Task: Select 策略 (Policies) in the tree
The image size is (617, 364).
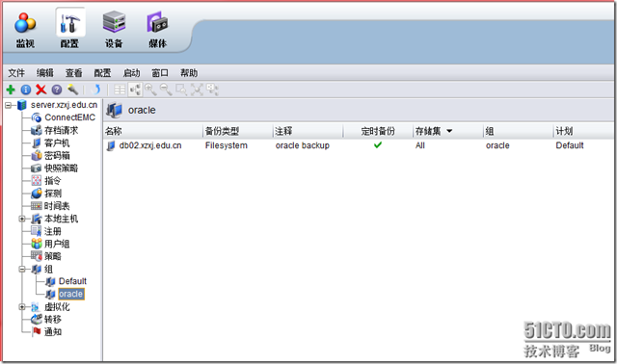Action: tap(52, 256)
